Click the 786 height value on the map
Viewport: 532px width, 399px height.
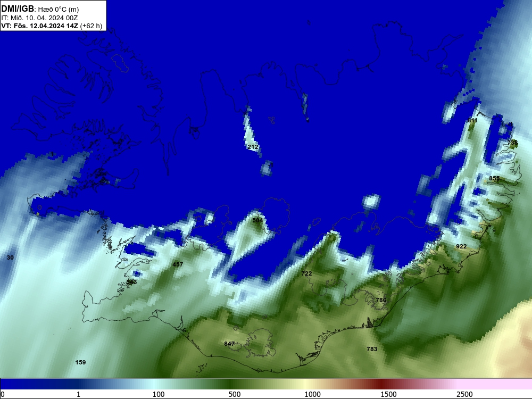tap(381, 300)
